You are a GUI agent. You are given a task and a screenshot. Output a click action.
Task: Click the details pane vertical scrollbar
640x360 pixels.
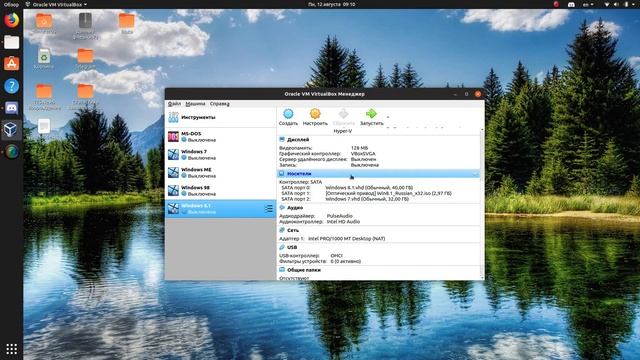pyautogui.click(x=482, y=204)
